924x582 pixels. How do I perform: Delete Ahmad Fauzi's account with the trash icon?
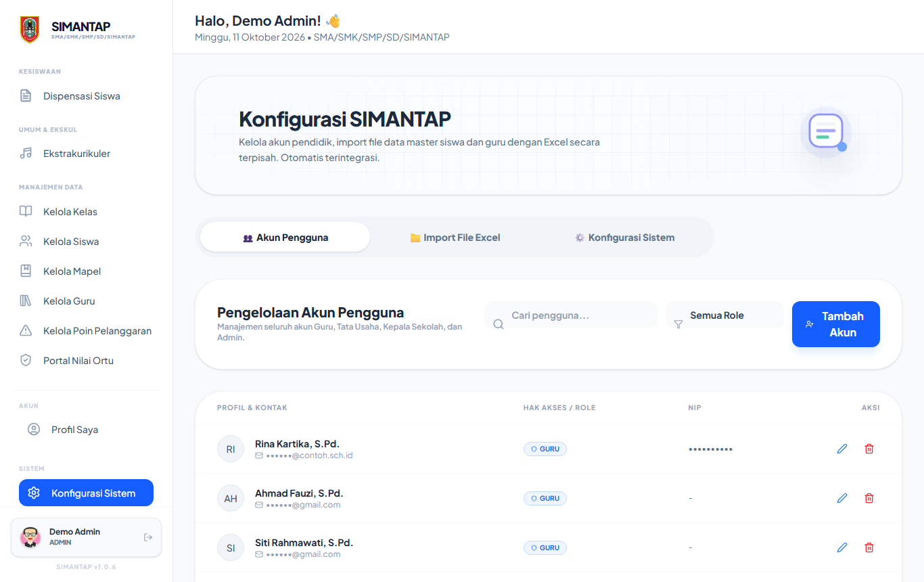click(x=869, y=498)
